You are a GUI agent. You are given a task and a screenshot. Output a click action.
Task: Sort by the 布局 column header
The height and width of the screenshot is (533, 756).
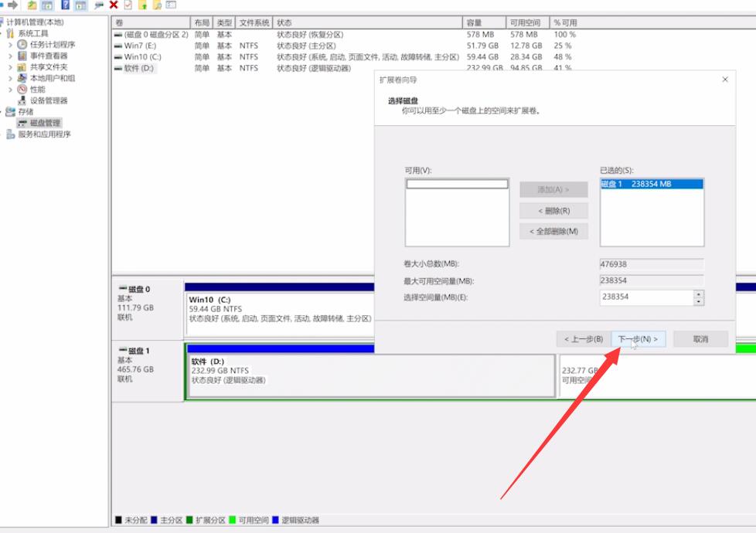point(202,22)
